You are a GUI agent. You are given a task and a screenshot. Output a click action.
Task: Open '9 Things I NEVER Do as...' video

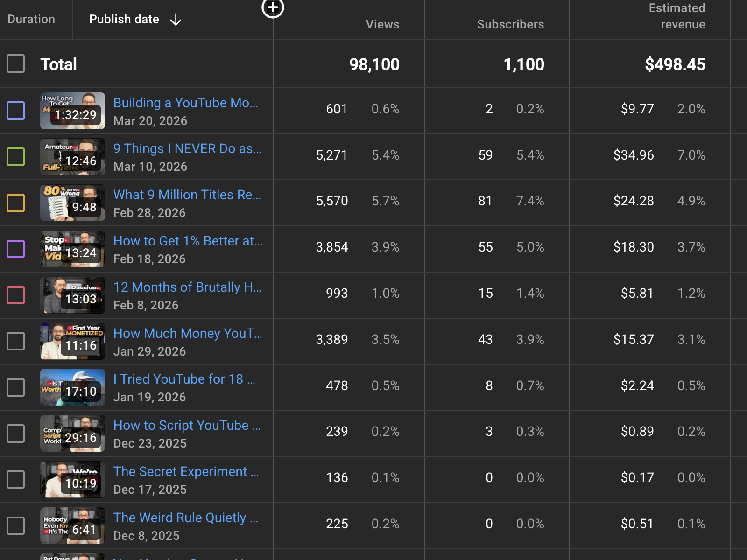(x=187, y=148)
